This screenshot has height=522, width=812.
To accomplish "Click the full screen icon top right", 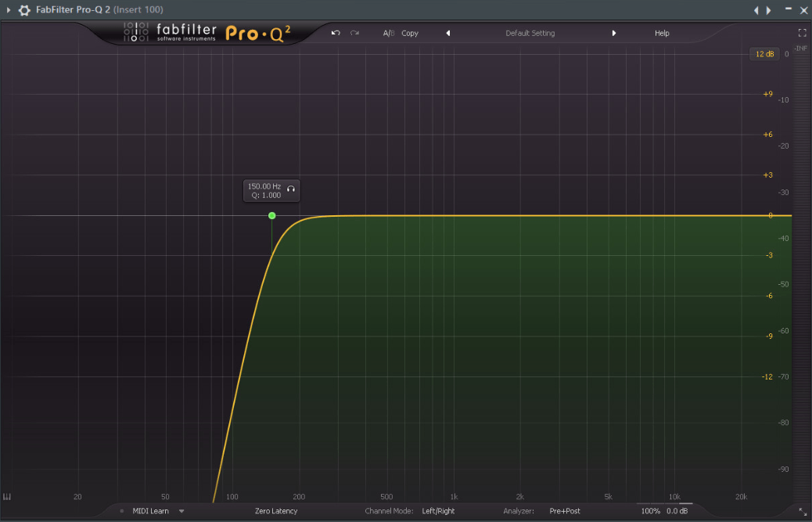I will click(x=802, y=33).
